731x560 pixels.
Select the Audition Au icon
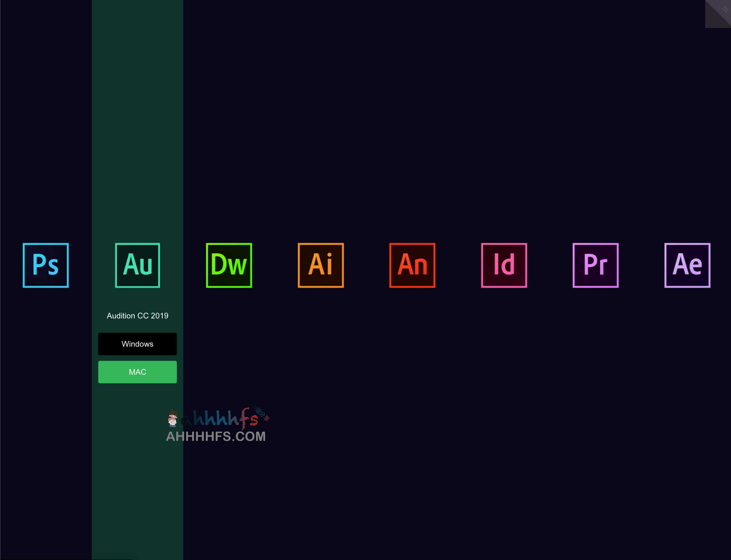(137, 265)
